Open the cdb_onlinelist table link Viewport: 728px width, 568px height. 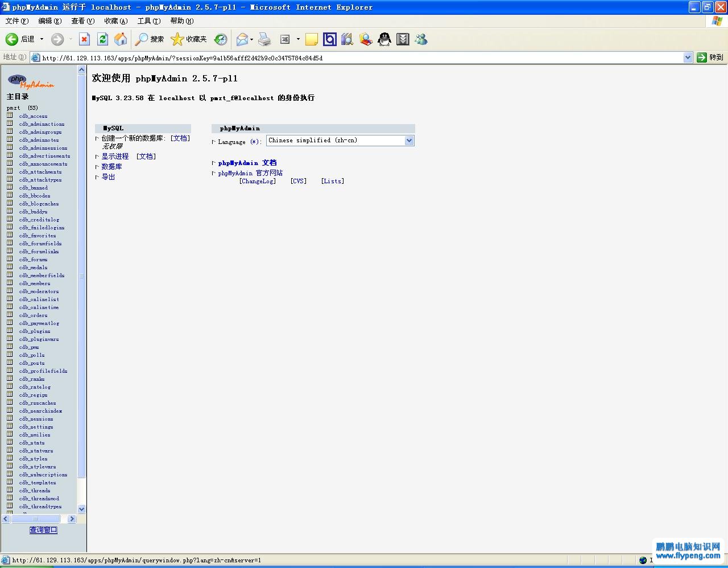[39, 299]
